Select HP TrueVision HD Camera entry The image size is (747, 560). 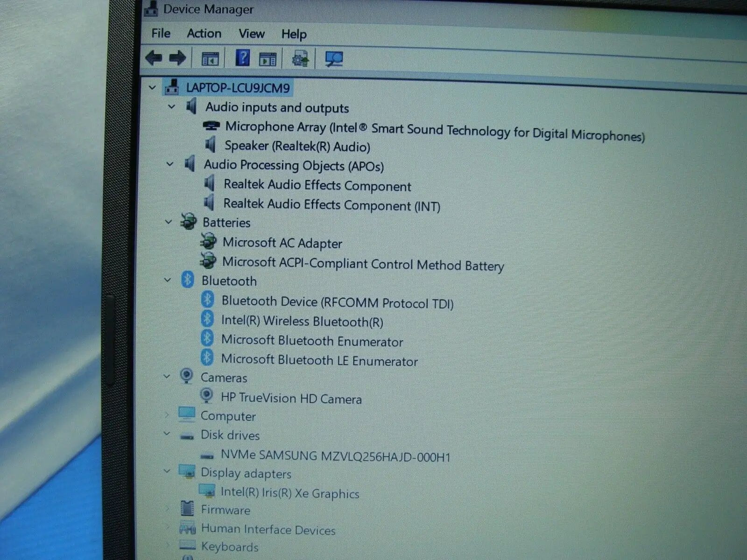coord(291,398)
